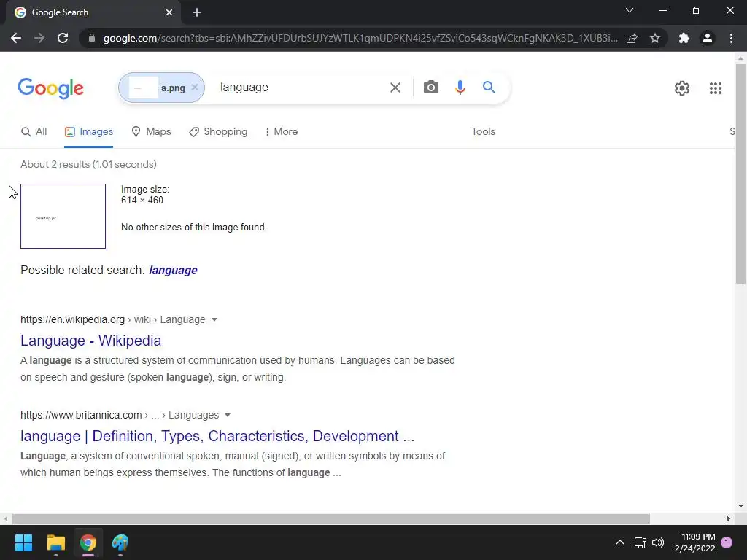Click the horizontal scrollbar thumb
747x560 pixels.
click(x=330, y=518)
